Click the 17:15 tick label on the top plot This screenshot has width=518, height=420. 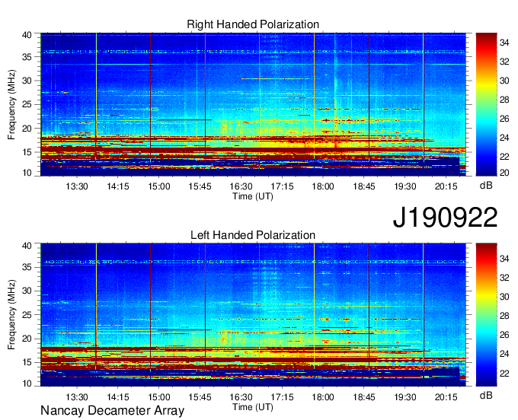282,186
